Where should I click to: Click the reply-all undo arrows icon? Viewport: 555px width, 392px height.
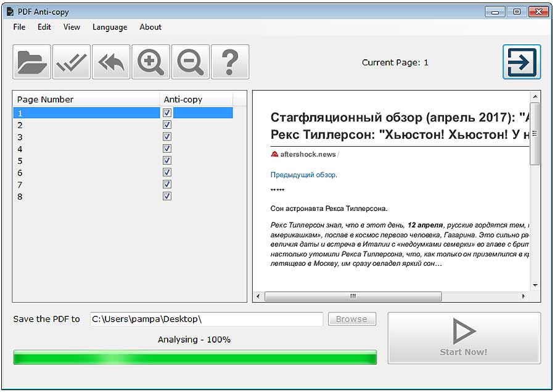111,62
